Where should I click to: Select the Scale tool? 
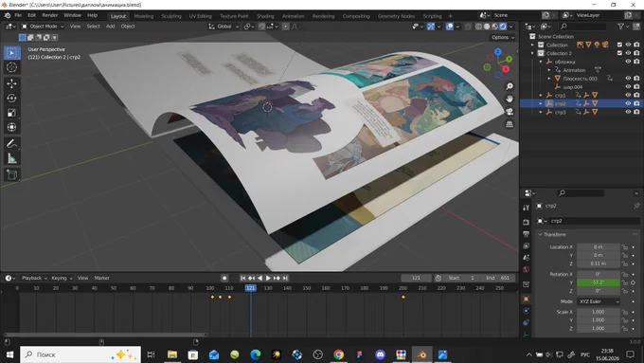[x=11, y=113]
